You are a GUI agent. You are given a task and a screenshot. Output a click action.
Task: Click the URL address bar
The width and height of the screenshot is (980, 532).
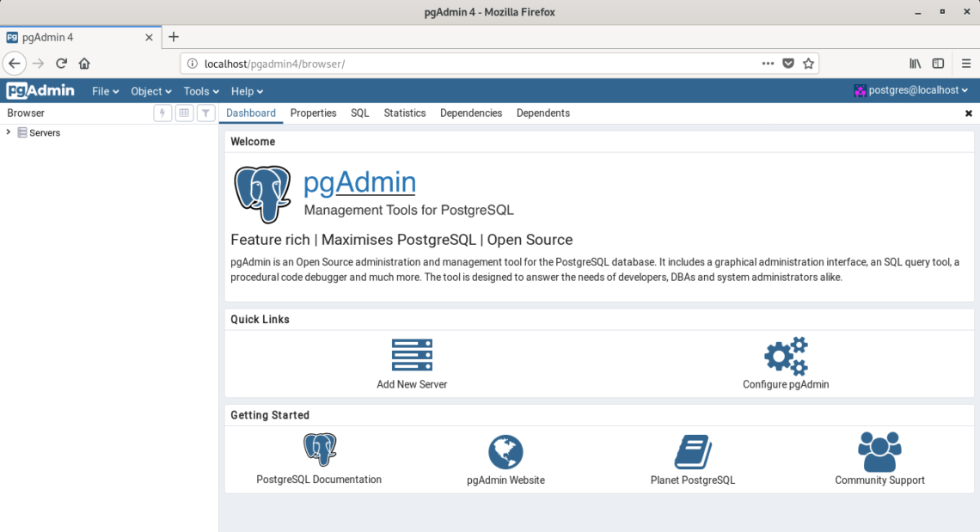tap(473, 64)
